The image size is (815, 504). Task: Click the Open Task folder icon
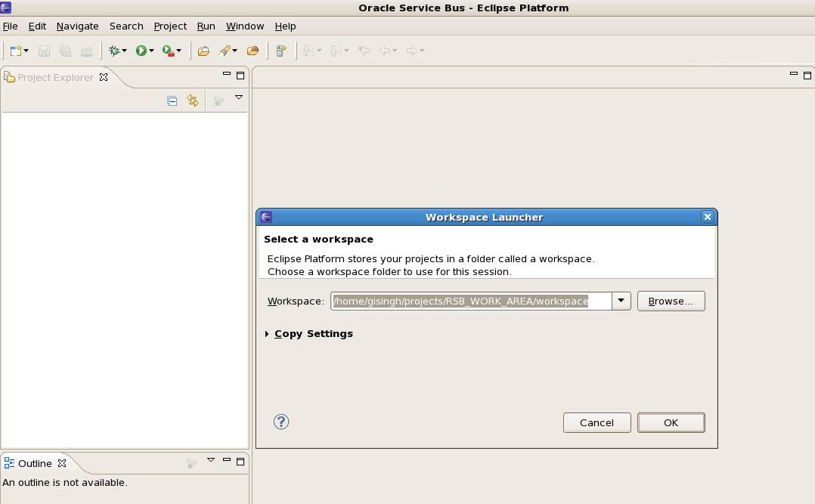253,51
